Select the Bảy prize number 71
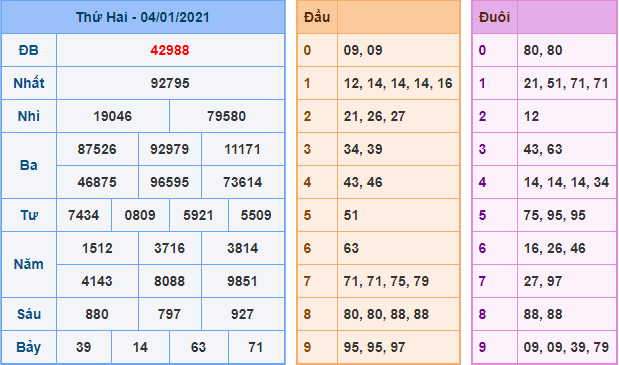The image size is (619, 365). (256, 347)
